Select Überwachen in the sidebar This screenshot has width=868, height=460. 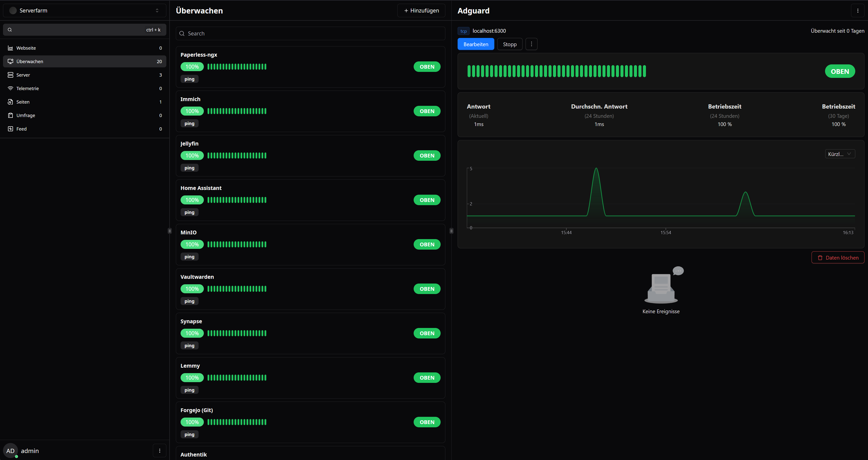click(x=85, y=61)
